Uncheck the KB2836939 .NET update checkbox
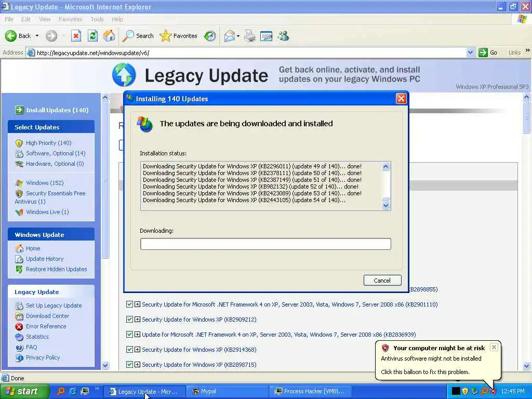Image resolution: width=532 pixels, height=399 pixels. click(129, 334)
